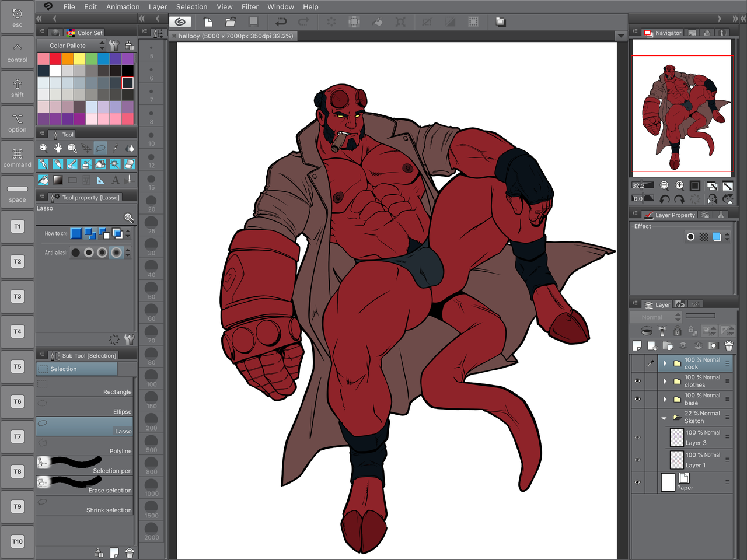
Task: Delete layer with trash icon
Action: pyautogui.click(x=729, y=345)
